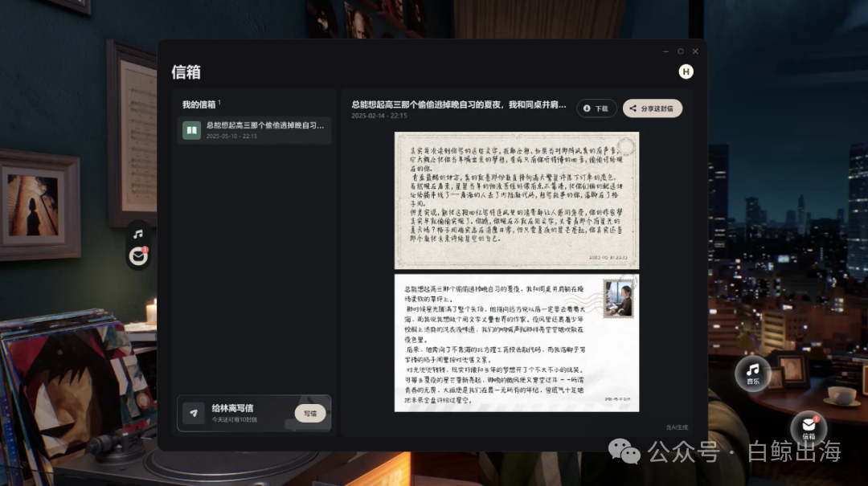The height and width of the screenshot is (486, 868).
Task: Click the music note icon at the window's left edge
Action: pos(138,234)
